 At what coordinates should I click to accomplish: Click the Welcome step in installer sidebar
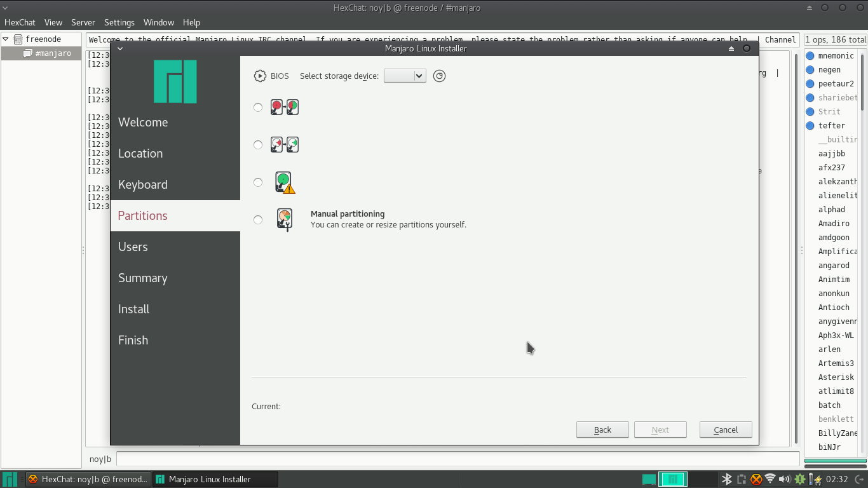[175, 122]
